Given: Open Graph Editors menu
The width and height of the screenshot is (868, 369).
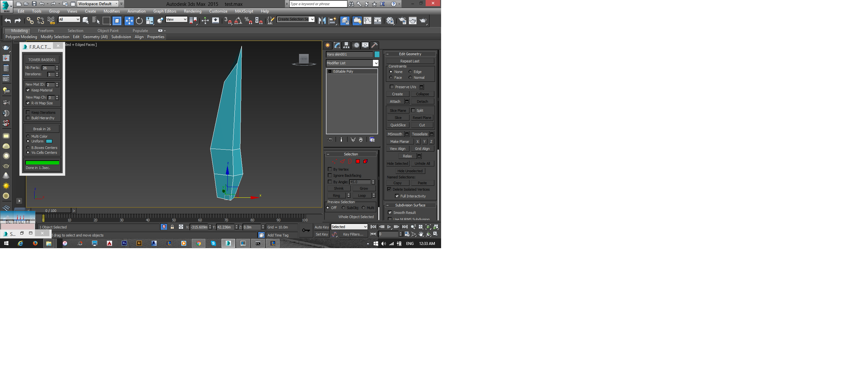Looking at the screenshot, I should click(x=165, y=11).
